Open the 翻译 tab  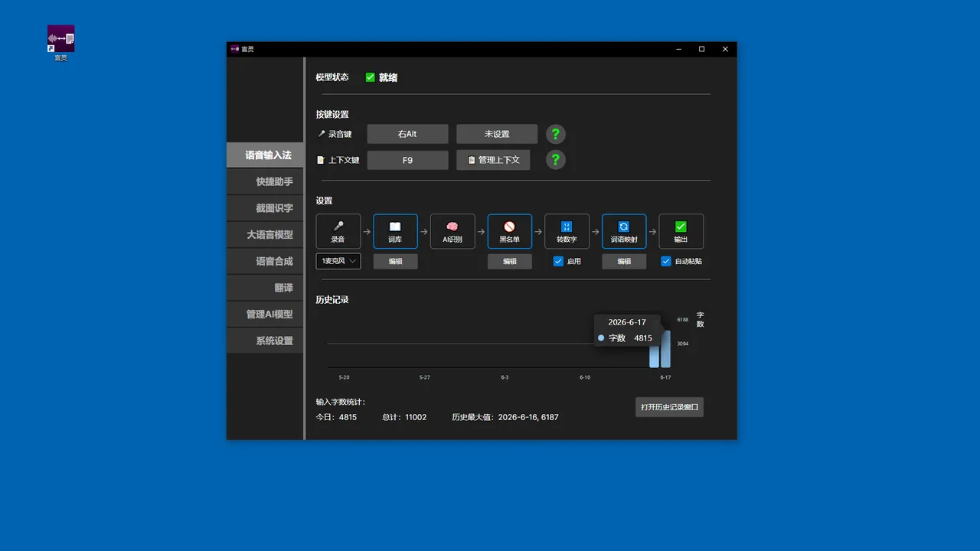pyautogui.click(x=265, y=288)
